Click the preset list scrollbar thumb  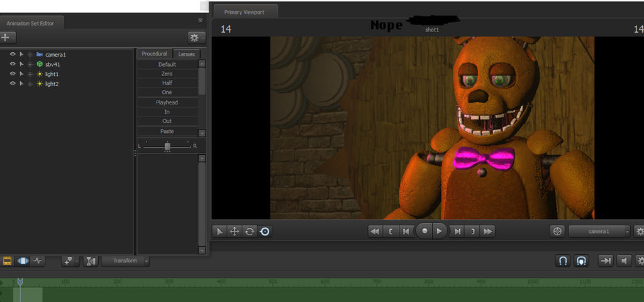(x=202, y=81)
